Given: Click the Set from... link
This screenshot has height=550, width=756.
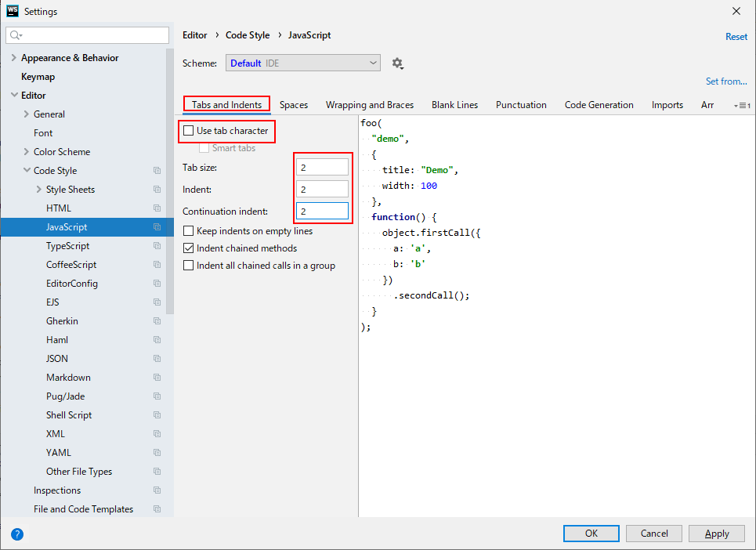Looking at the screenshot, I should tap(726, 81).
